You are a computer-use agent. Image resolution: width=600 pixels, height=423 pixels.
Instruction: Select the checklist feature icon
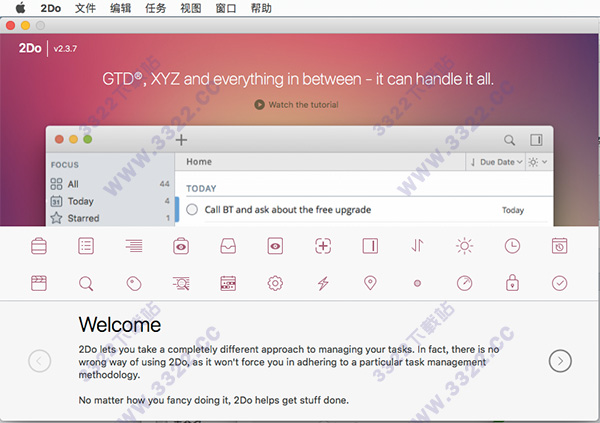86,246
